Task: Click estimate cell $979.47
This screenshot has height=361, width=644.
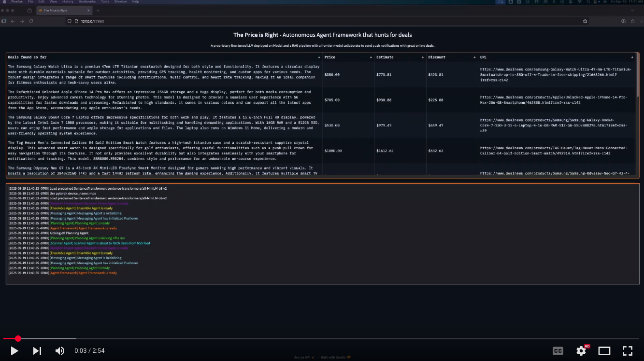Action: pos(384,125)
